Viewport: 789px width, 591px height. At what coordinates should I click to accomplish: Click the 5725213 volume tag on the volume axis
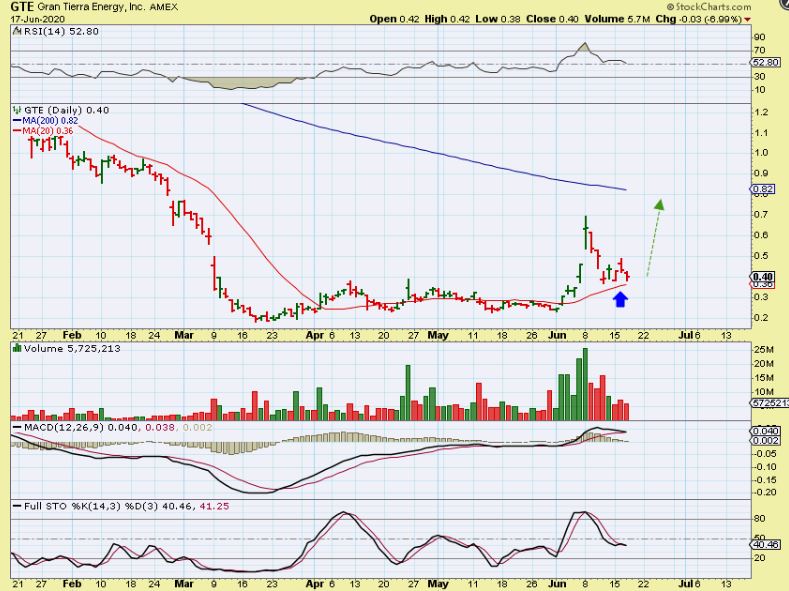[770, 403]
